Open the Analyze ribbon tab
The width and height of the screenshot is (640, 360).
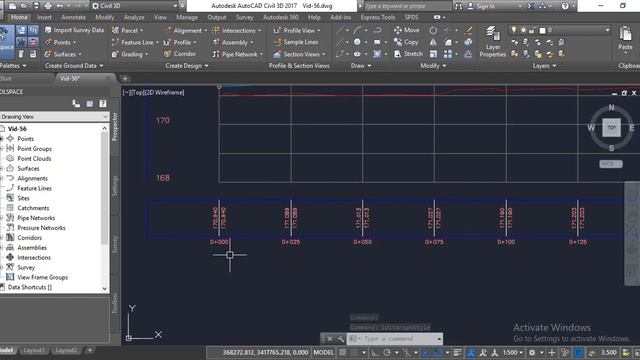pos(134,17)
